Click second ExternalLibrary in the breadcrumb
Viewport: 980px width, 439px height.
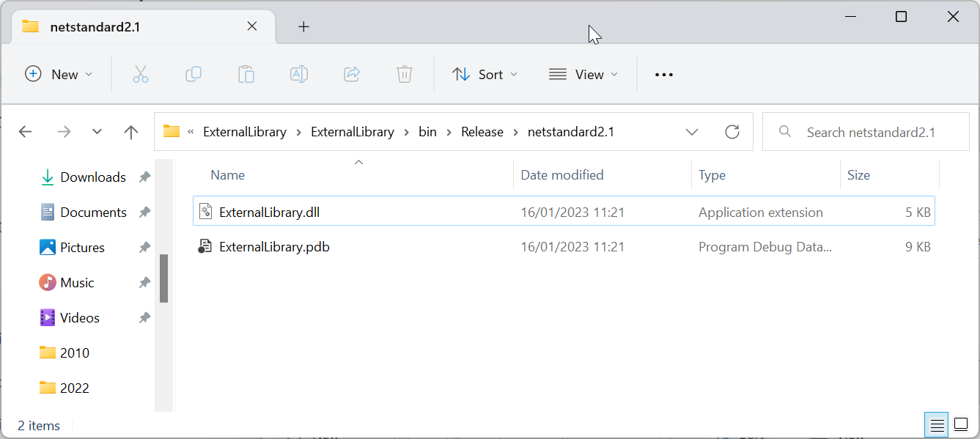(353, 132)
